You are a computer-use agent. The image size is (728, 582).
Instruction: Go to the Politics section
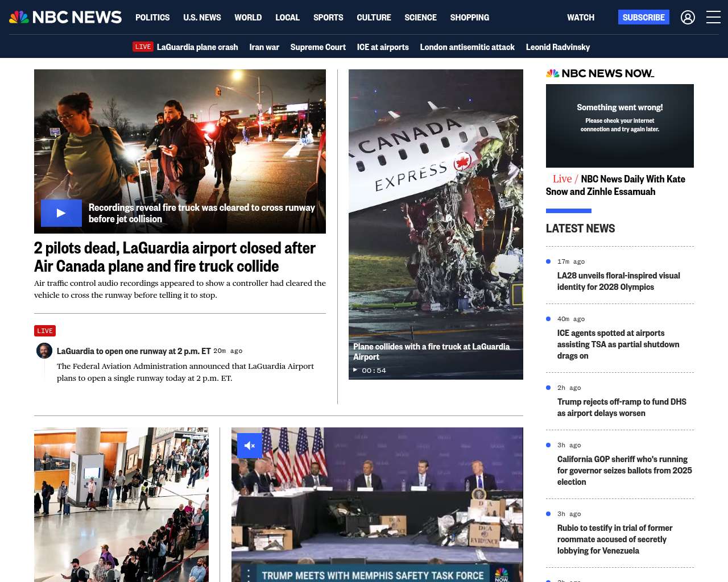tap(152, 18)
